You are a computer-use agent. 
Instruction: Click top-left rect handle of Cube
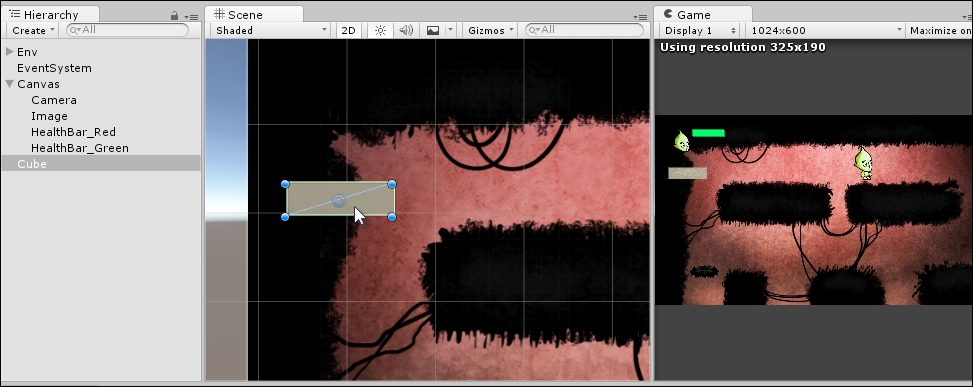point(285,184)
